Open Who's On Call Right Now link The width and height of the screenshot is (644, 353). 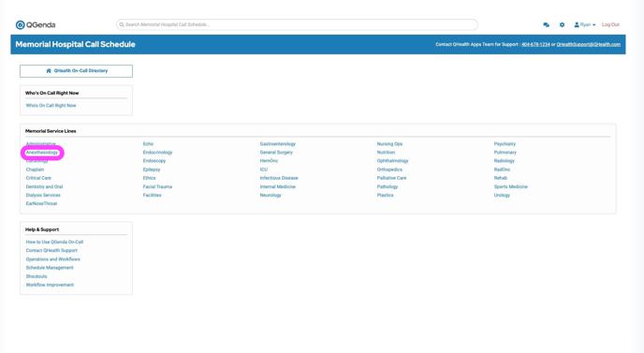[x=51, y=106]
